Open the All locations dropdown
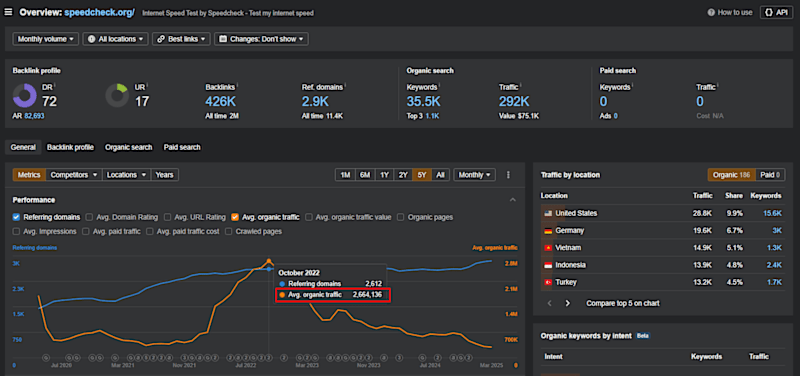This screenshot has height=376, width=800. click(115, 39)
